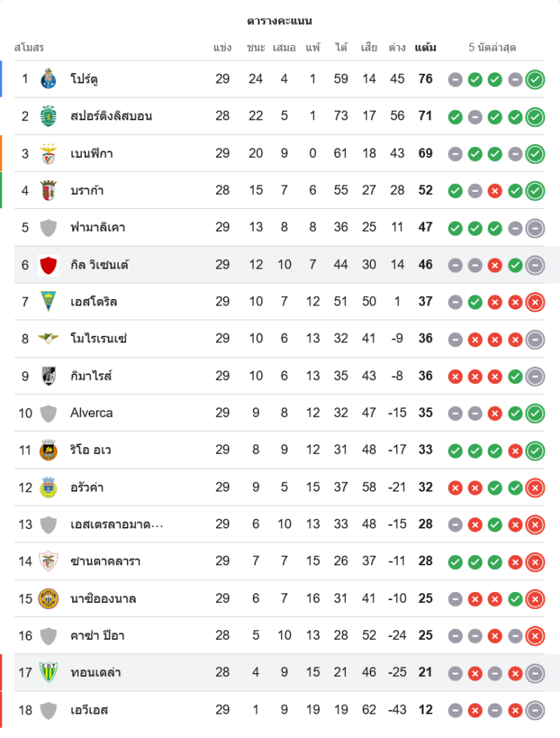Click the ตารางคะแนน table title

click(x=280, y=21)
